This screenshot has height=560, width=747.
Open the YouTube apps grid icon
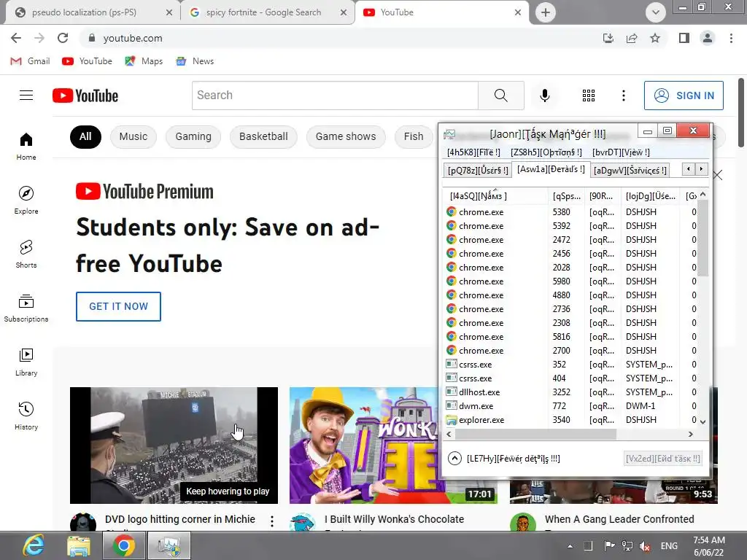click(x=589, y=96)
